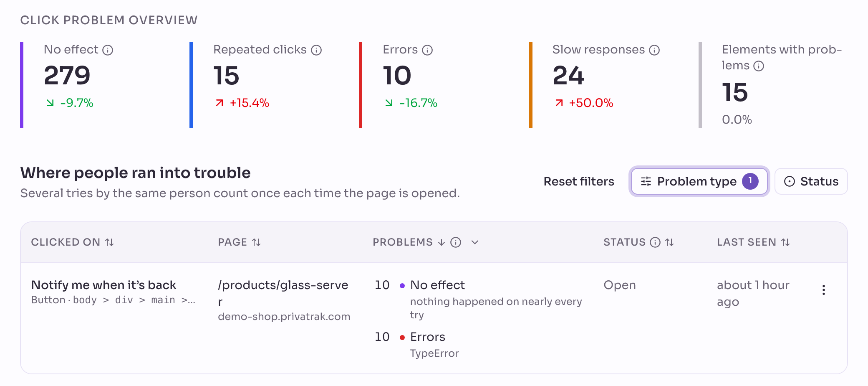Click Reset filters
The width and height of the screenshot is (868, 386).
click(579, 181)
